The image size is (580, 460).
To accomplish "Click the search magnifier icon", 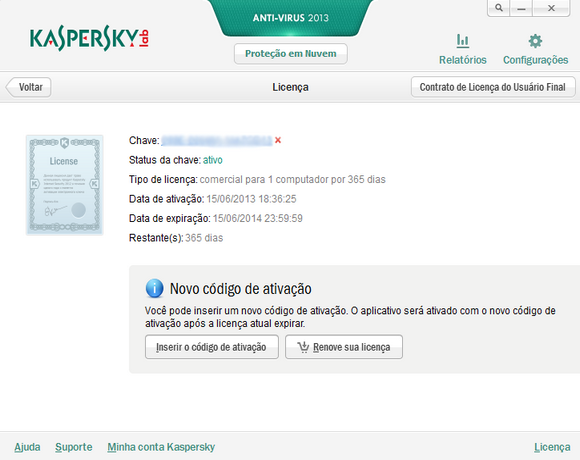I will [499, 8].
